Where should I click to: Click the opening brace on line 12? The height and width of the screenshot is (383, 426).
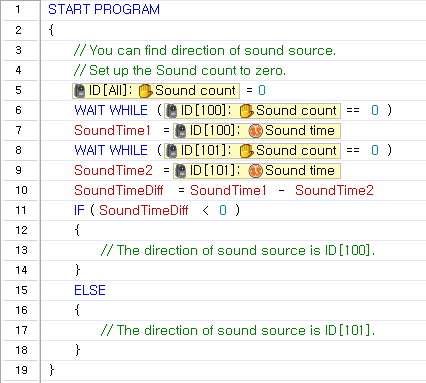click(x=77, y=230)
